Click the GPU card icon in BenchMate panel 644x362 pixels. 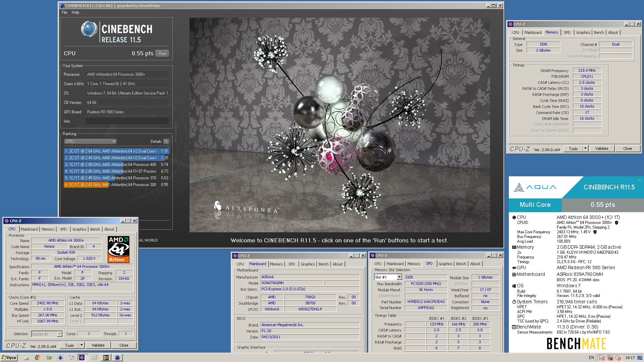[514, 268]
